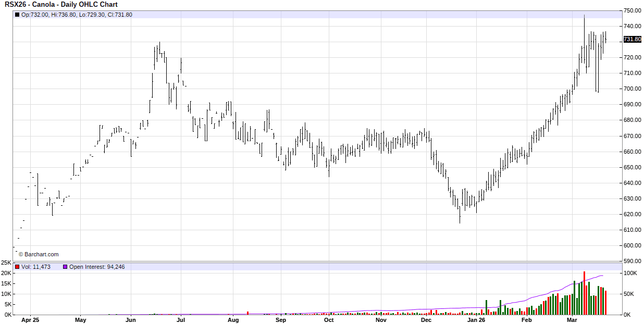Click the Barchart.com copyright text
This screenshot has width=644, height=336.
39,254
